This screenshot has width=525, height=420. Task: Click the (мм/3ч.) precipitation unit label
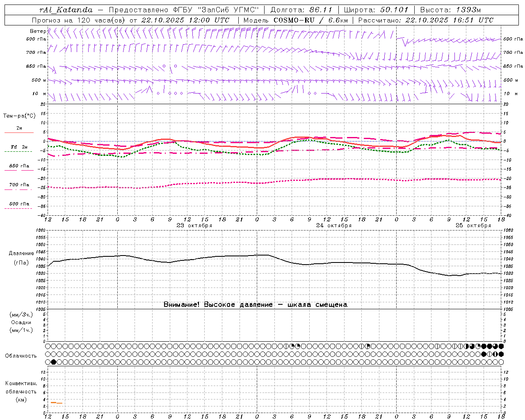pyautogui.click(x=21, y=315)
